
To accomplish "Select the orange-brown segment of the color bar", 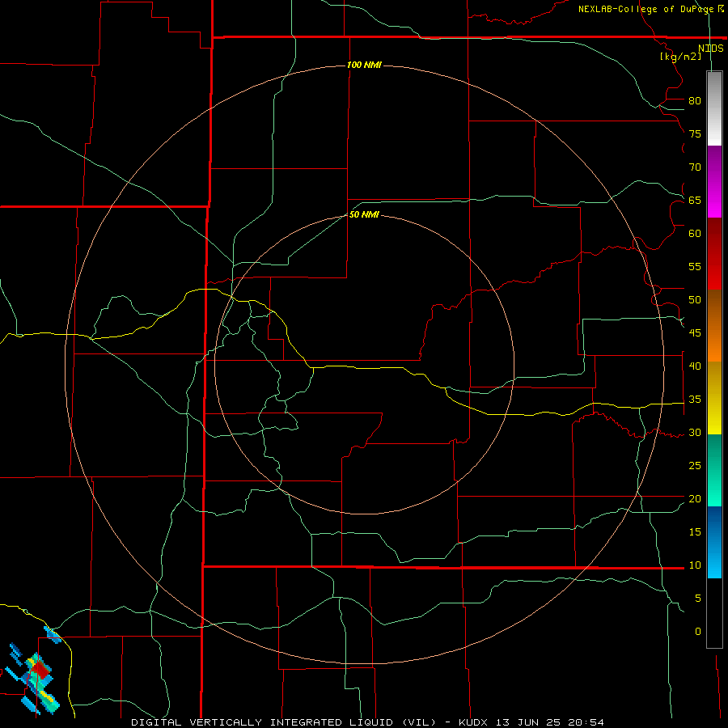I will click(x=714, y=326).
